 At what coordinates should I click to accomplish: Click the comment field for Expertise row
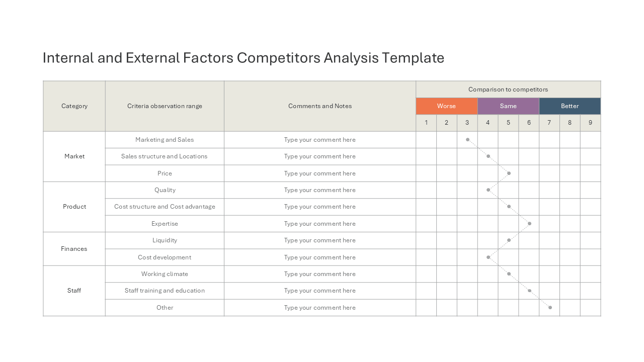pos(320,224)
